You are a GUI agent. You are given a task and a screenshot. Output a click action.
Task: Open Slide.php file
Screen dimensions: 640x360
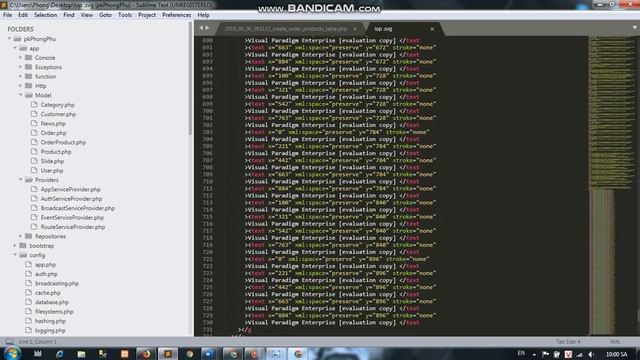pos(52,161)
